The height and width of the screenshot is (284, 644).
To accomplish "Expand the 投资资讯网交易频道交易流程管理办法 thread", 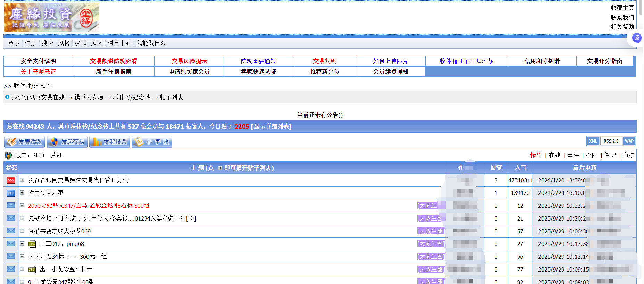I will click(x=22, y=180).
